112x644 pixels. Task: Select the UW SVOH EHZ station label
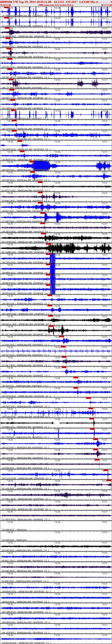26,396
